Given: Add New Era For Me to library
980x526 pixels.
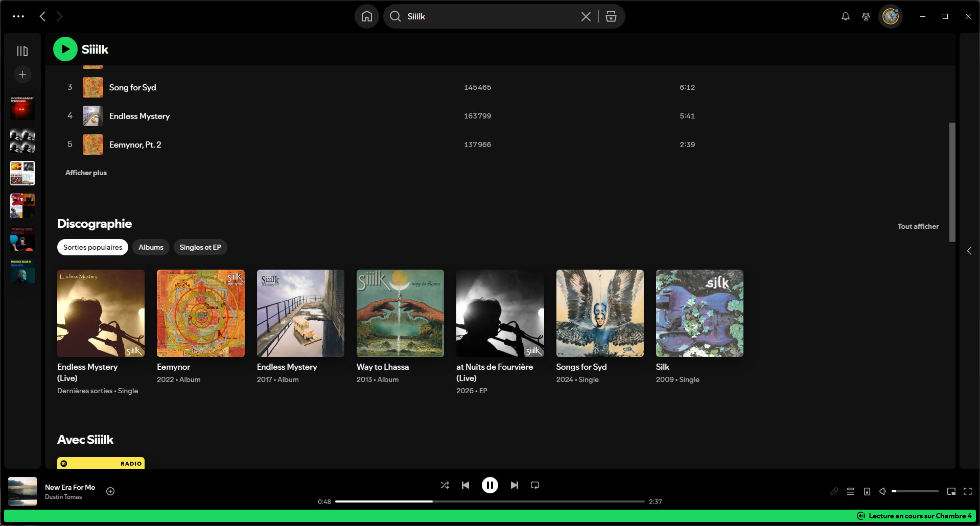Looking at the screenshot, I should [x=110, y=491].
